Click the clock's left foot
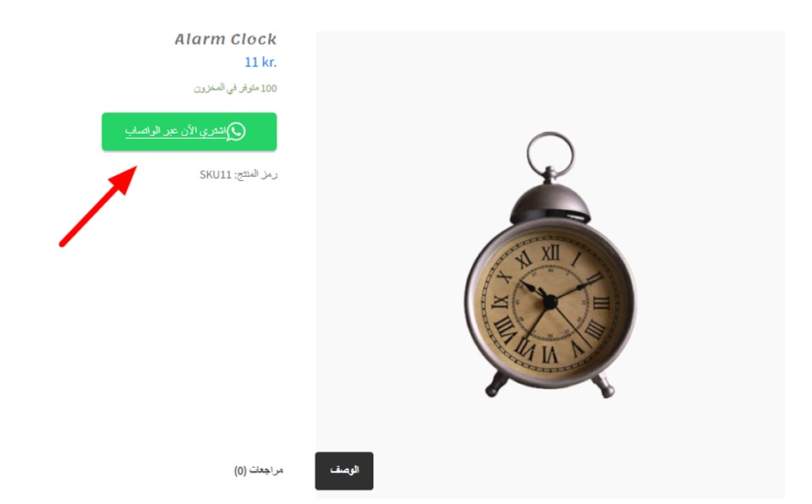Screen dimensions: 812x504 (x=496, y=384)
